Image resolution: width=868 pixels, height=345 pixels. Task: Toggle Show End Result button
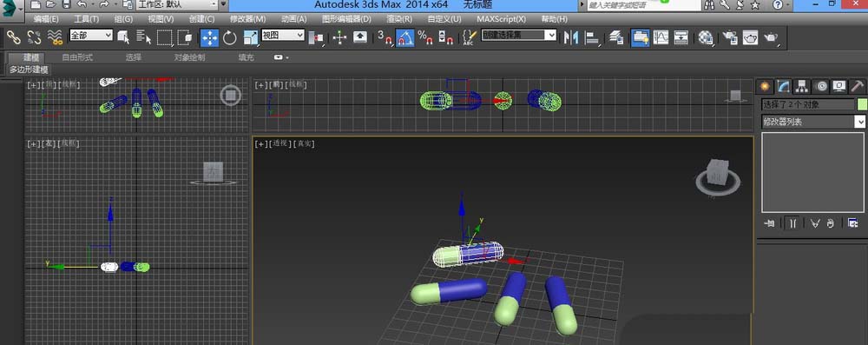(x=792, y=223)
